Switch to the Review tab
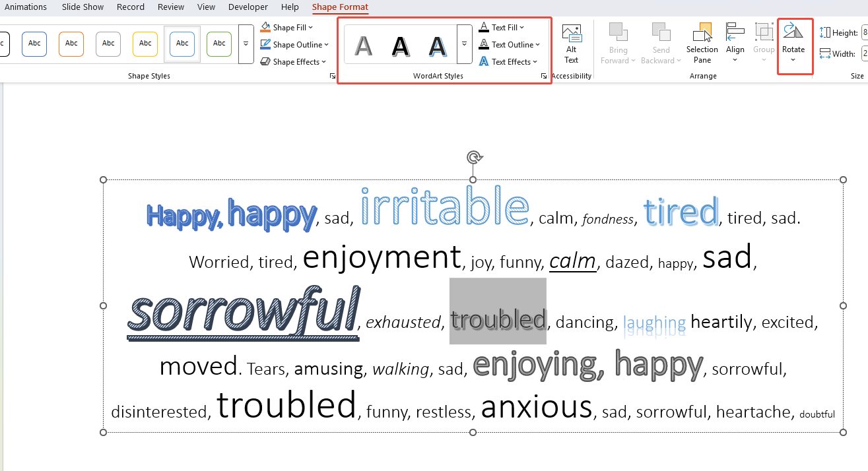Screen dimensions: 868x471 [x=170, y=7]
